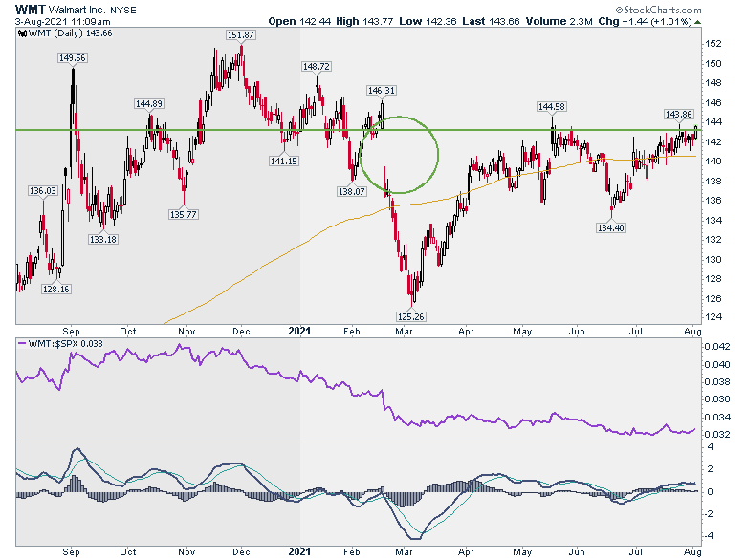Screen dimensions: 746x560
Task: Click the 0.038 relative strength axis value
Action: pyautogui.click(x=716, y=381)
